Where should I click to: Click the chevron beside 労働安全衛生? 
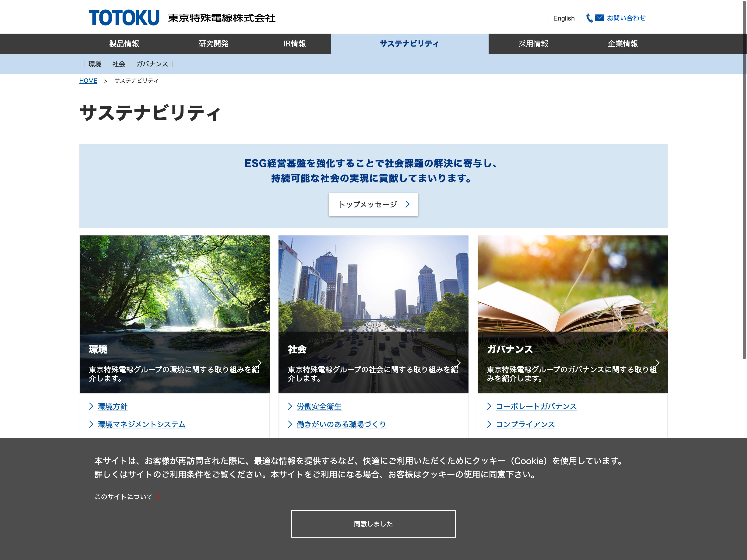(290, 406)
